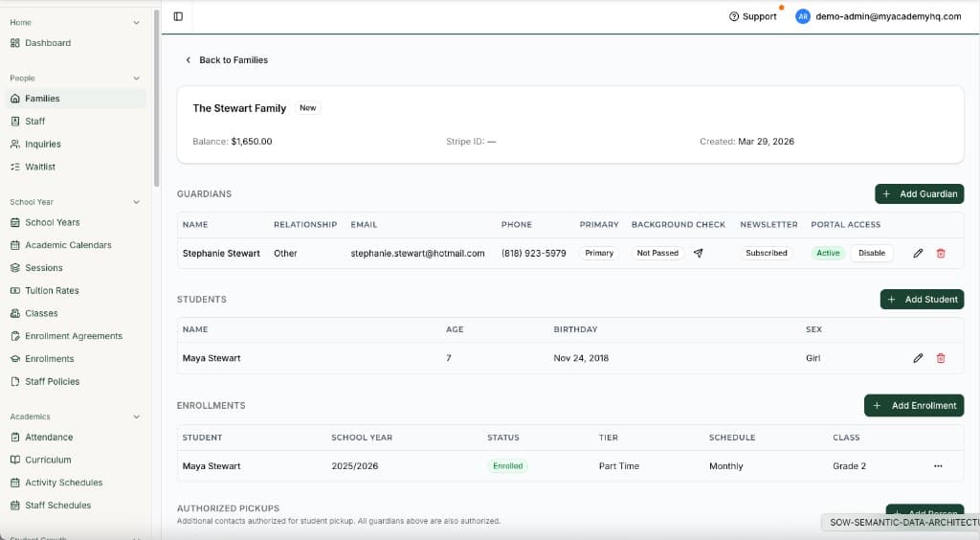Click the Primary guardian badge
The height and width of the screenshot is (540, 980).
599,253
